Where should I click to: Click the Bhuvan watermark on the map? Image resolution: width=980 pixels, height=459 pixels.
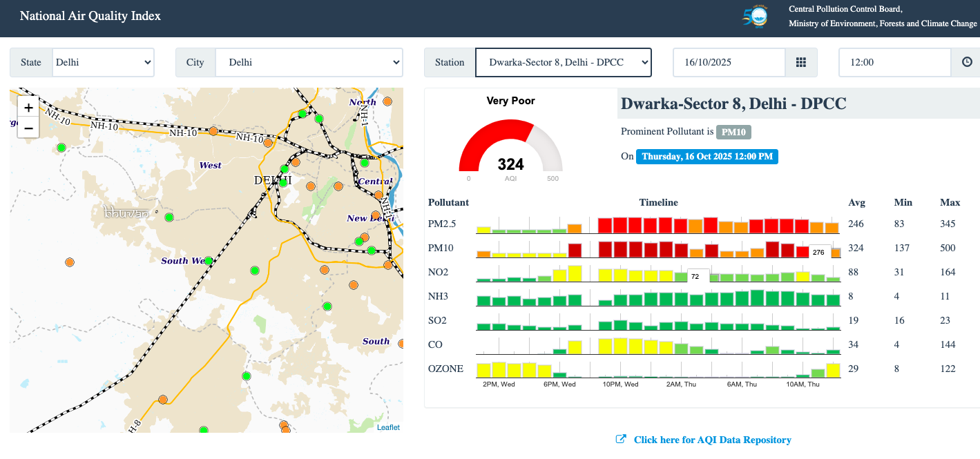pyautogui.click(x=127, y=214)
